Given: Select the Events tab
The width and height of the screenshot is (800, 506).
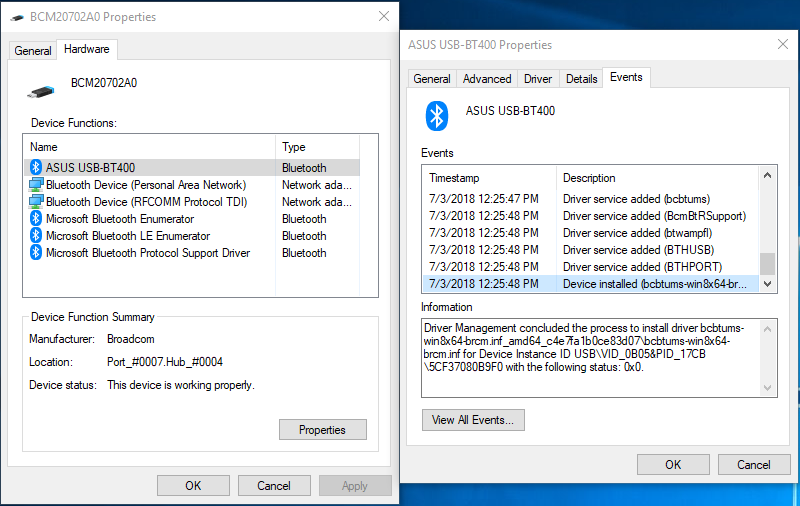Looking at the screenshot, I should pos(626,77).
